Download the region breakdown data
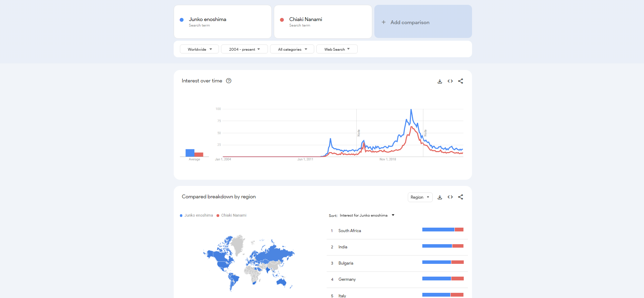644x298 pixels. tap(440, 197)
